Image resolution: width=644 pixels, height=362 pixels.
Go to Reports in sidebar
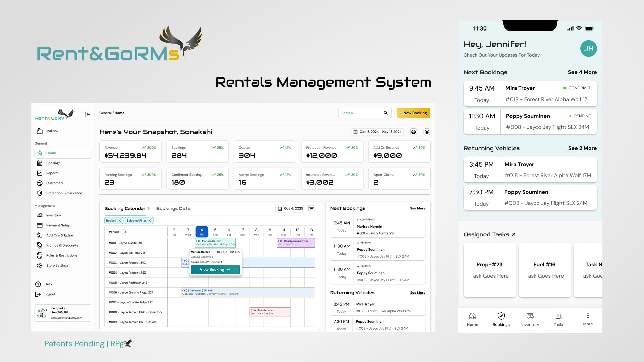[x=52, y=173]
